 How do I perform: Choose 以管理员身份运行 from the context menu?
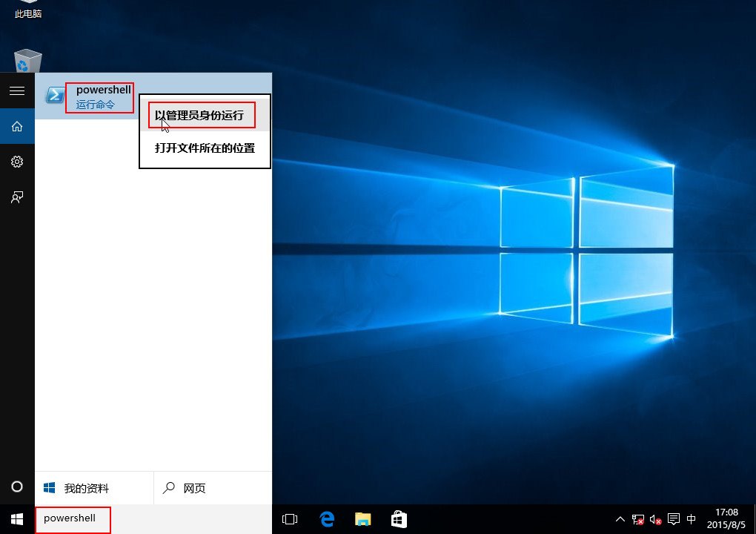(202, 114)
